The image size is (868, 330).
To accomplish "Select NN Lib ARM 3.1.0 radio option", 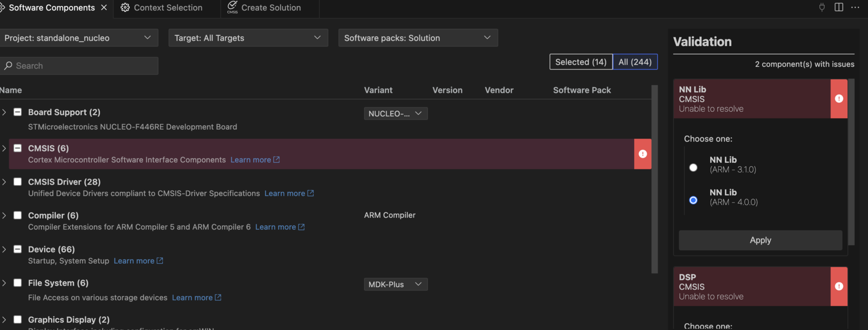I will 693,168.
